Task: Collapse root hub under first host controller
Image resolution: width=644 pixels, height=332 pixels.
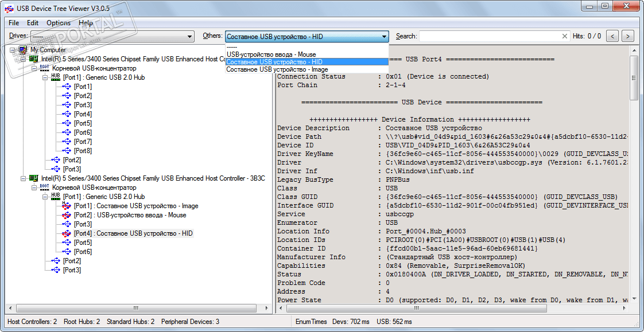Action: pyautogui.click(x=34, y=68)
